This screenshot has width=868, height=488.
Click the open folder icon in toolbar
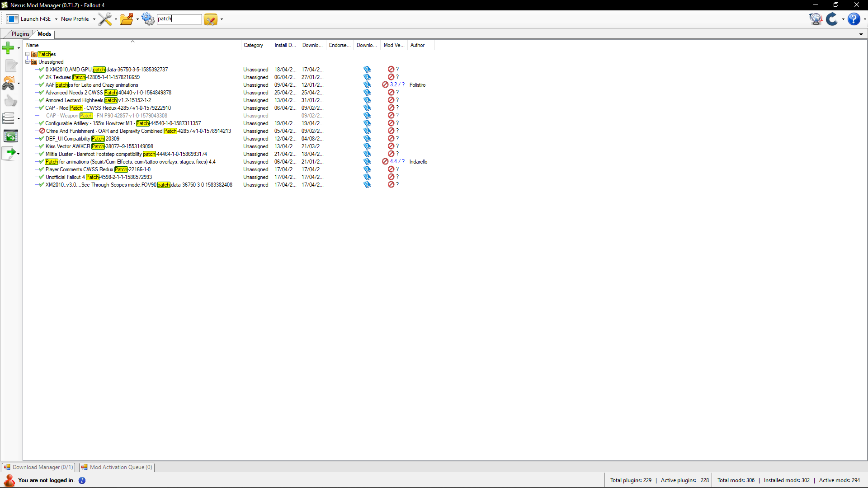(x=127, y=19)
